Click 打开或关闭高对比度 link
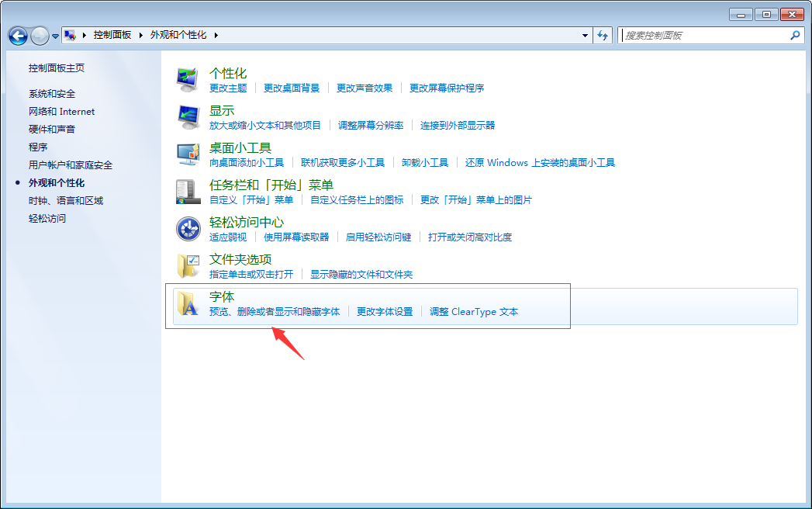The height and width of the screenshot is (509, 812). click(x=470, y=237)
